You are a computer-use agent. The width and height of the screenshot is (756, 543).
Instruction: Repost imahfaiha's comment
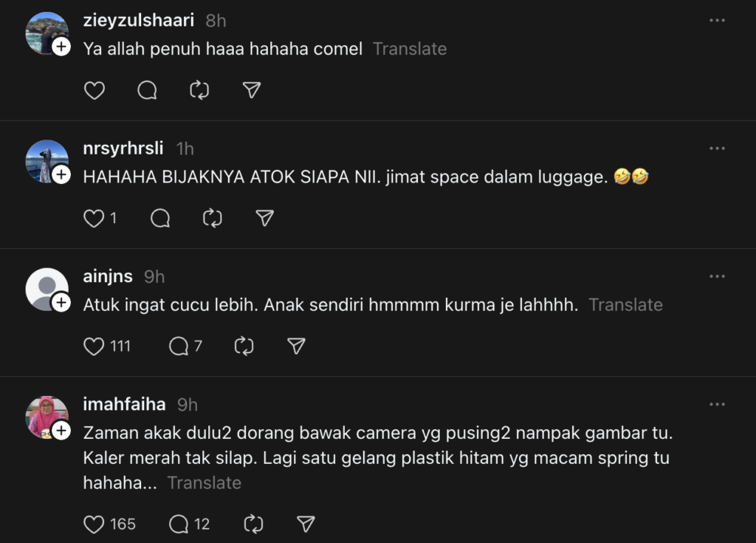[x=253, y=524]
